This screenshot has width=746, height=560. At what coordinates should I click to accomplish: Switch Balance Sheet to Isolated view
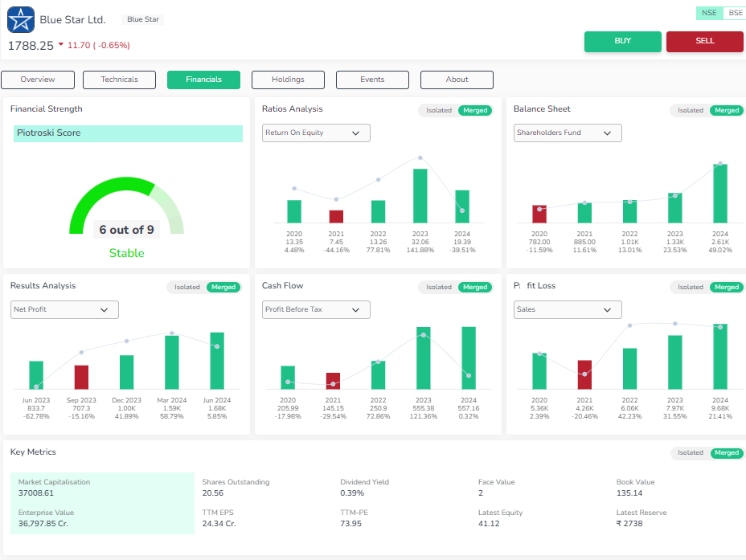click(691, 110)
